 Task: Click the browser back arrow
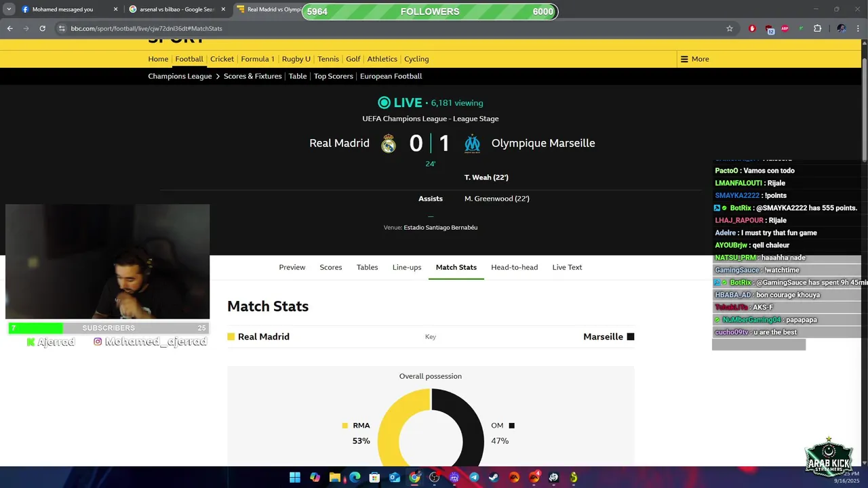pyautogui.click(x=9, y=28)
